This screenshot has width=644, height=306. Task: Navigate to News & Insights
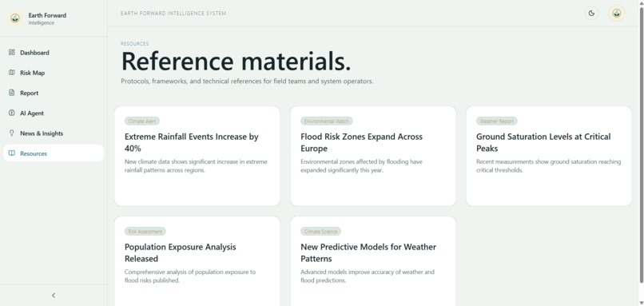pyautogui.click(x=54, y=133)
